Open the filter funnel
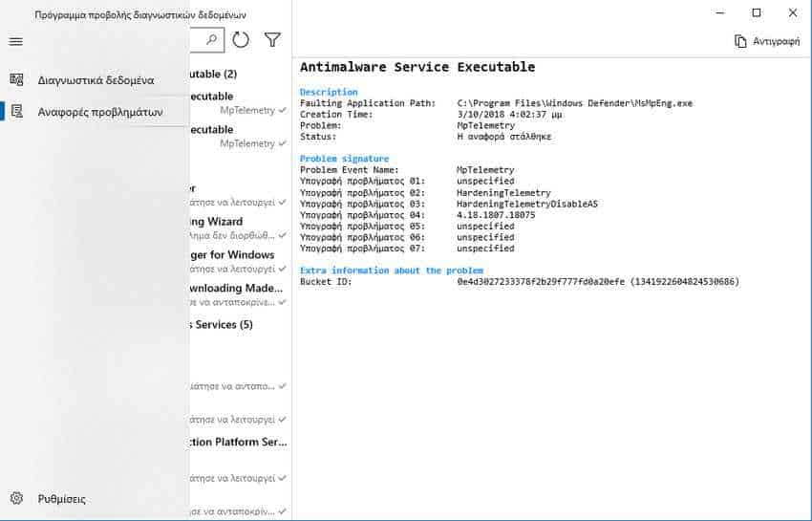This screenshot has width=812, height=521. point(272,39)
